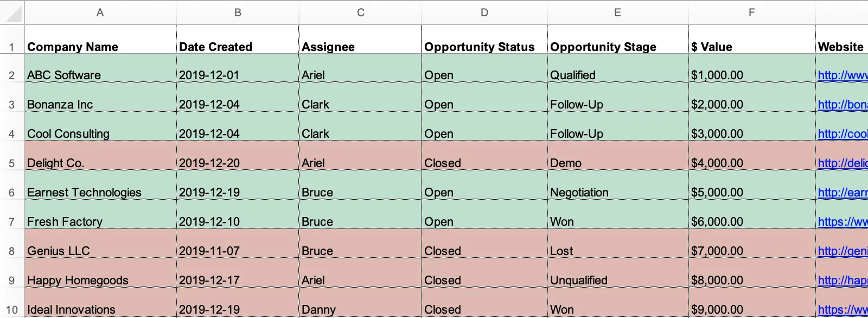Select the column F header
868x318 pixels.
coord(751,12)
